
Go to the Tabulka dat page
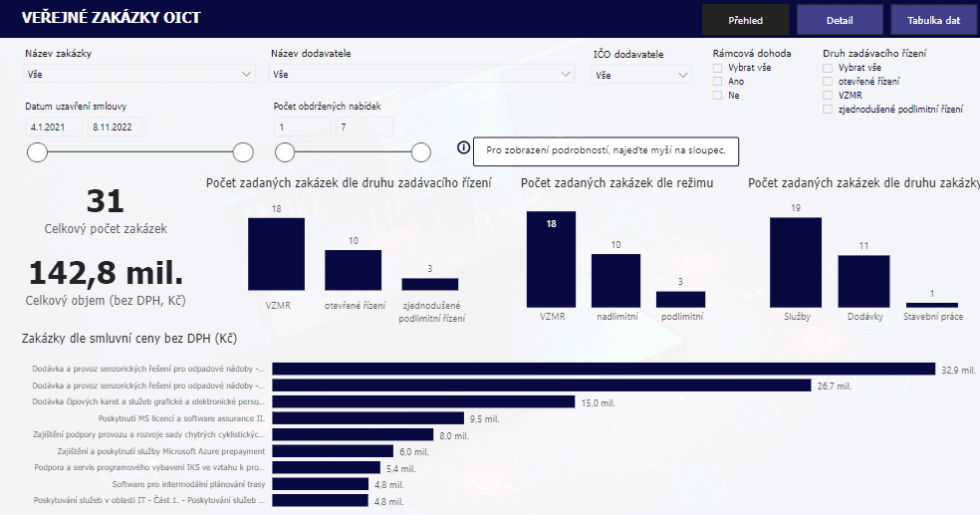(933, 20)
